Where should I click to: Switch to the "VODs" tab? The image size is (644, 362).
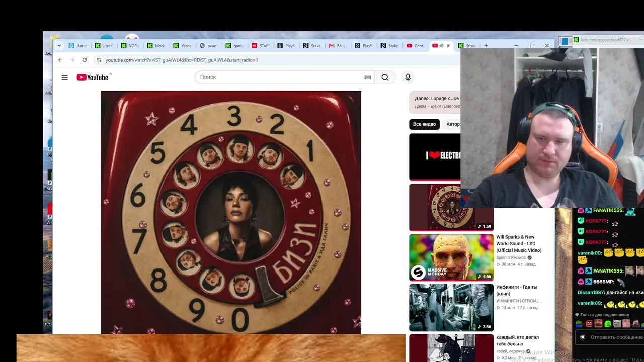pyautogui.click(x=130, y=46)
